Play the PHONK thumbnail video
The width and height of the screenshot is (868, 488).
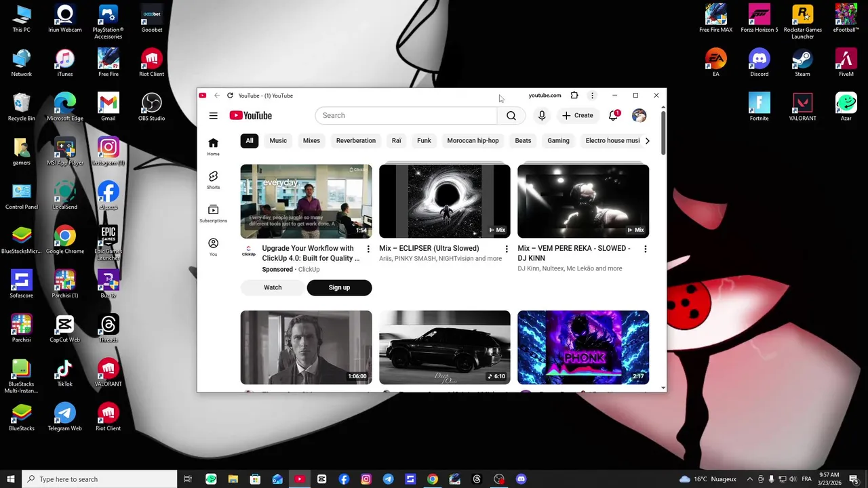pos(583,348)
